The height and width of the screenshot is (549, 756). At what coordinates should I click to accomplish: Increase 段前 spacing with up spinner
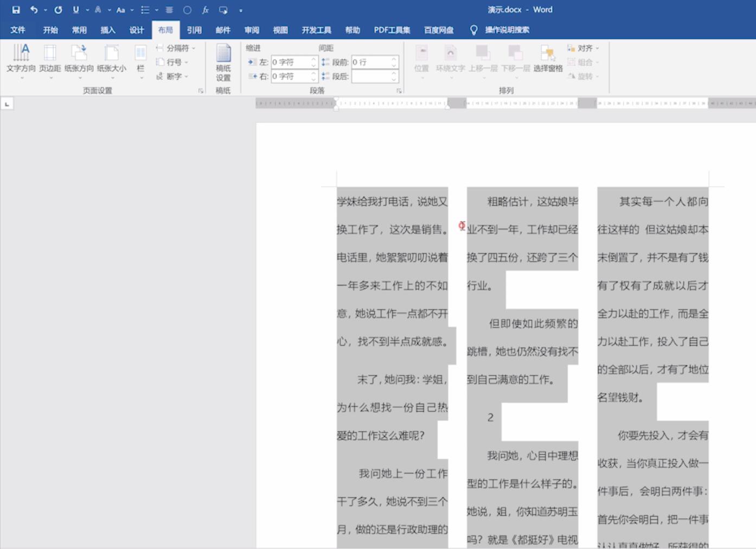(394, 60)
